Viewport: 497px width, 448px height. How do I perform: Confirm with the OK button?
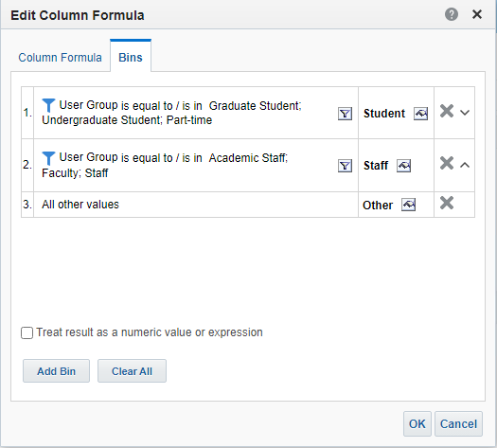click(x=417, y=424)
